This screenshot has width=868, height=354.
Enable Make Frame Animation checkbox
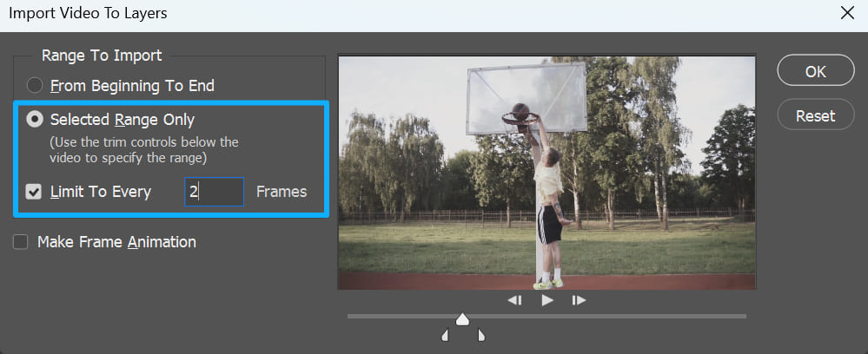pyautogui.click(x=21, y=242)
